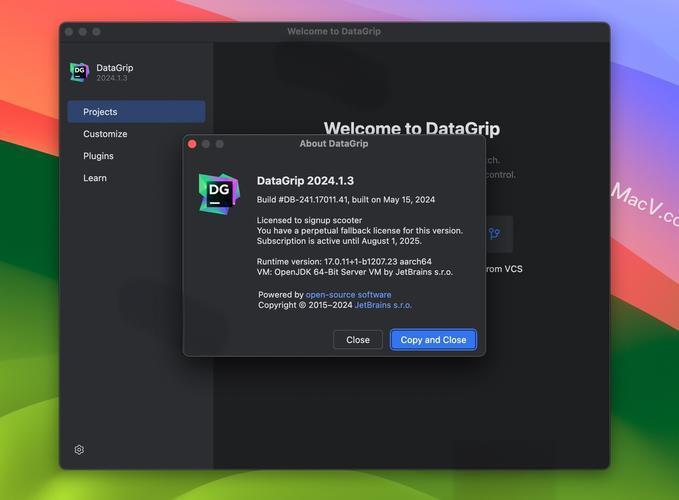Open settings gear in Welcome window
This screenshot has width=679, height=500.
coord(79,450)
